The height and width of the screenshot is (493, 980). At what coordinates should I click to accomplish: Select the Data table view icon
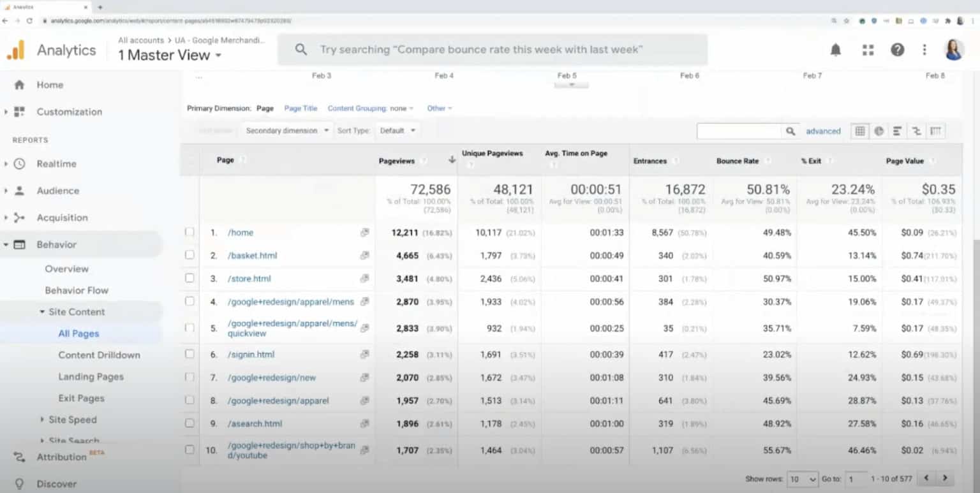pyautogui.click(x=859, y=131)
